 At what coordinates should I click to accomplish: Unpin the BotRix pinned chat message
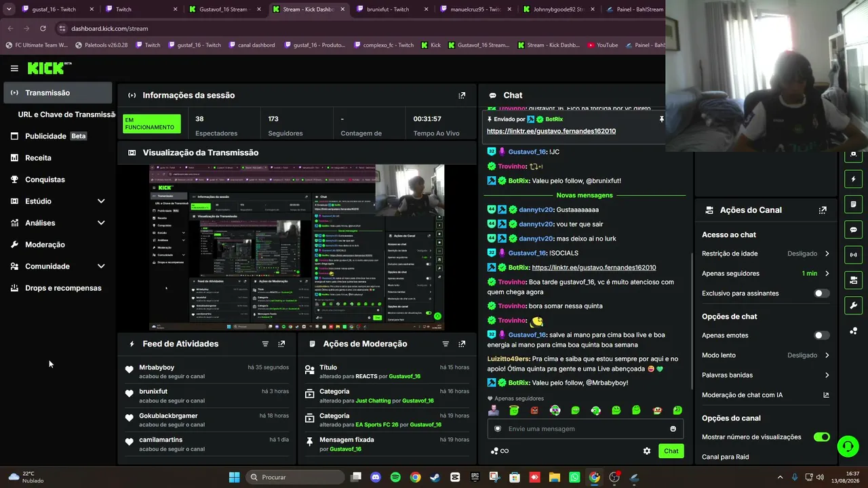[x=661, y=119]
